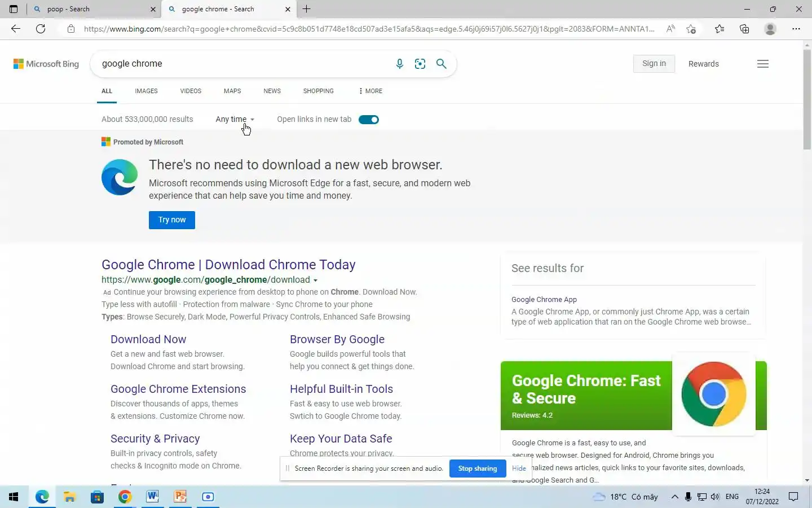Select the ALL results tab
The image size is (812, 508).
pyautogui.click(x=107, y=91)
